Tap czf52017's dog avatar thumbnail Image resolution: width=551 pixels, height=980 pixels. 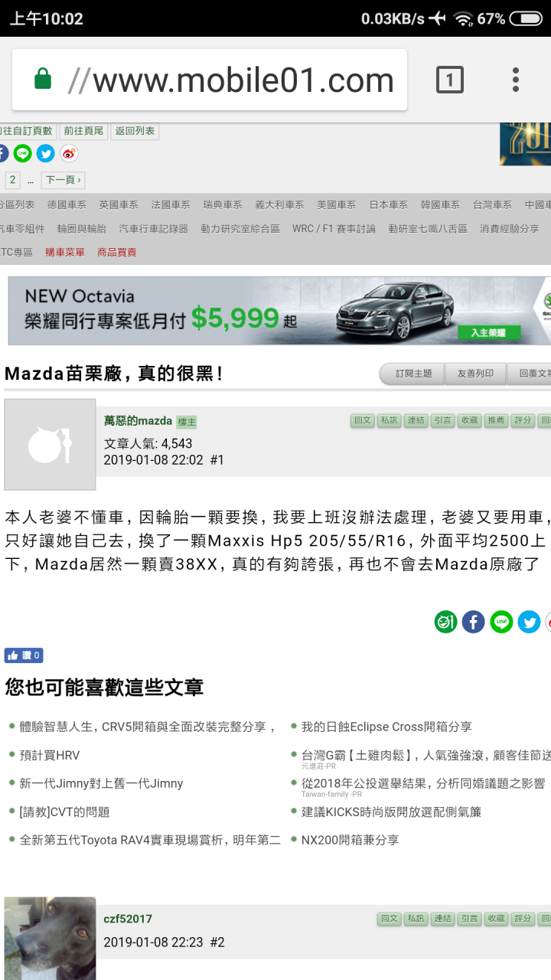[51, 939]
